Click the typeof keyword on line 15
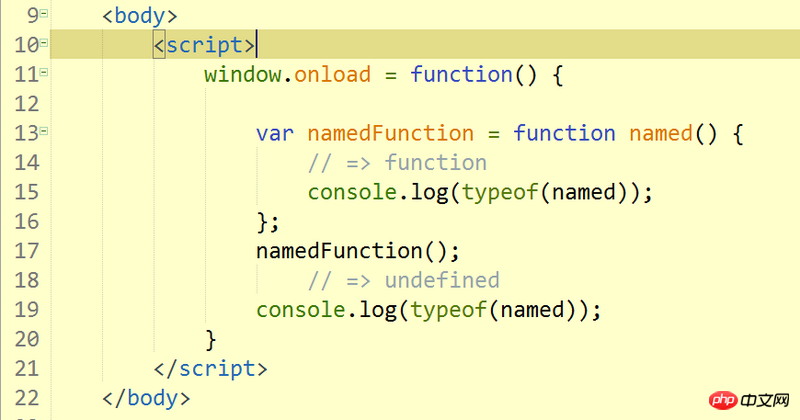Image resolution: width=800 pixels, height=420 pixels. coord(500,193)
